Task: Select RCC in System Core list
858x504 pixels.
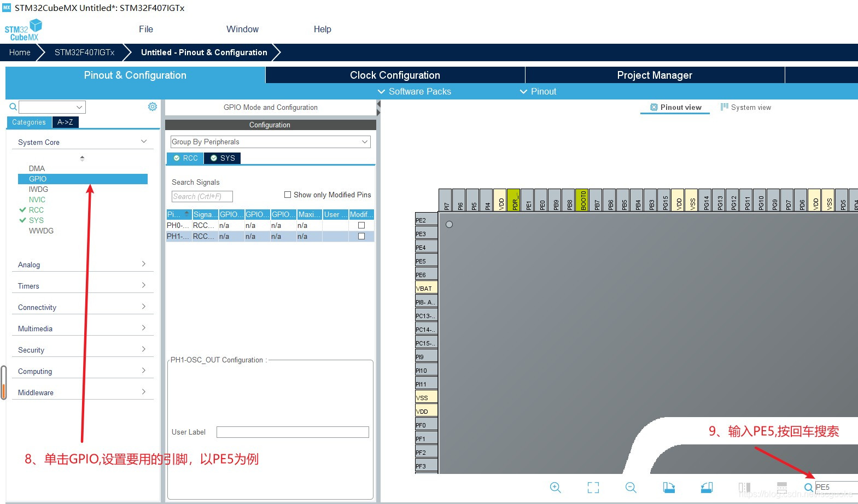Action: pos(36,210)
